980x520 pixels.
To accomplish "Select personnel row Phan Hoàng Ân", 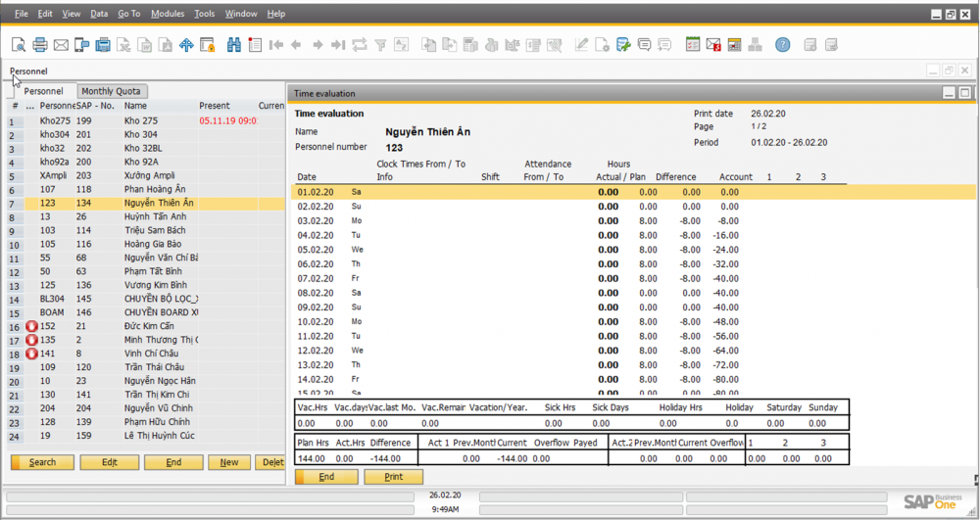I will 146,189.
